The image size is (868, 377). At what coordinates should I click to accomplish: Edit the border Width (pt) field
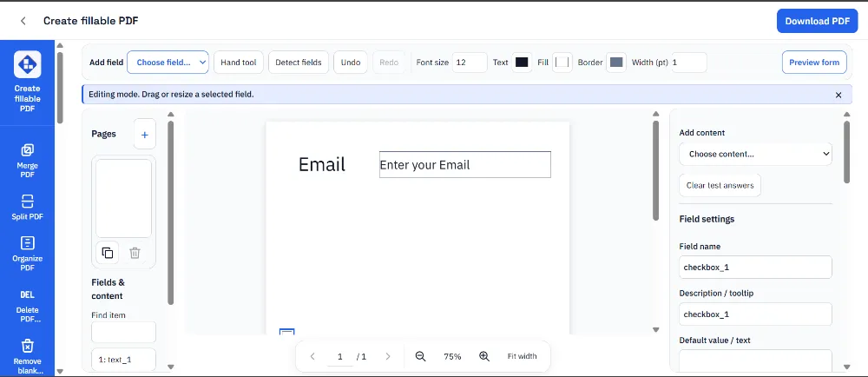689,63
